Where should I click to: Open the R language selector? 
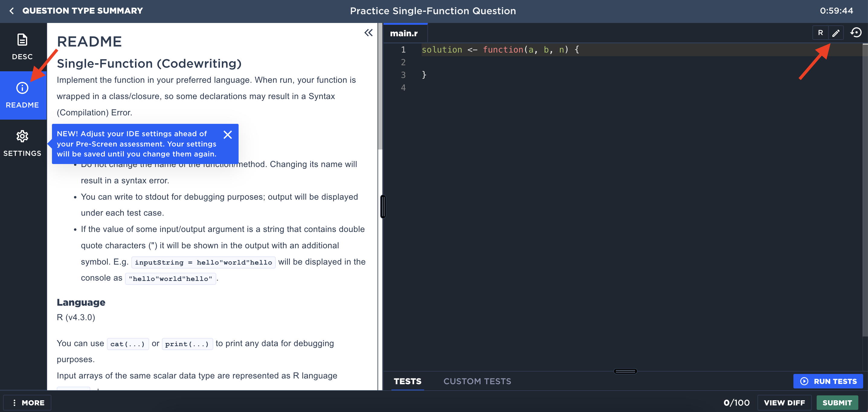[821, 33]
